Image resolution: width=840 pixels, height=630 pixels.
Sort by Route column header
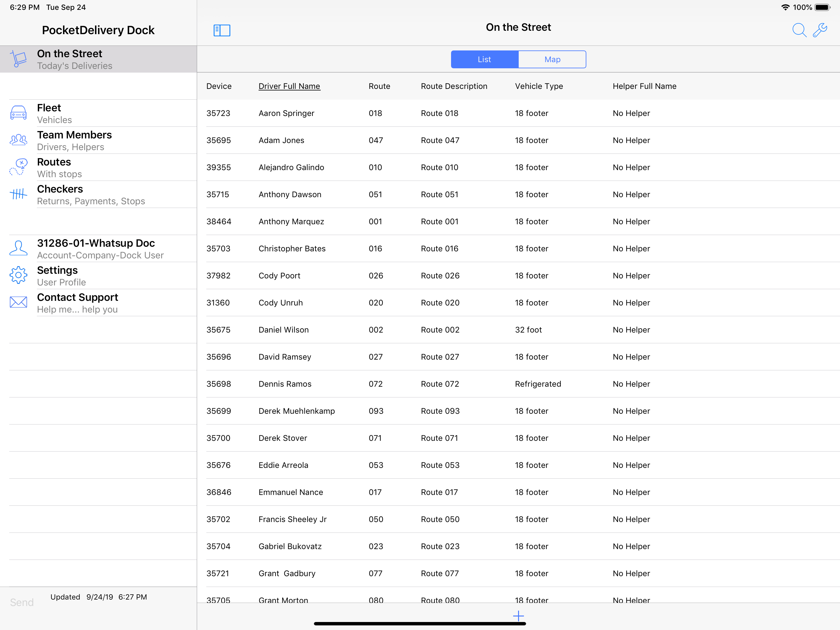click(x=379, y=86)
